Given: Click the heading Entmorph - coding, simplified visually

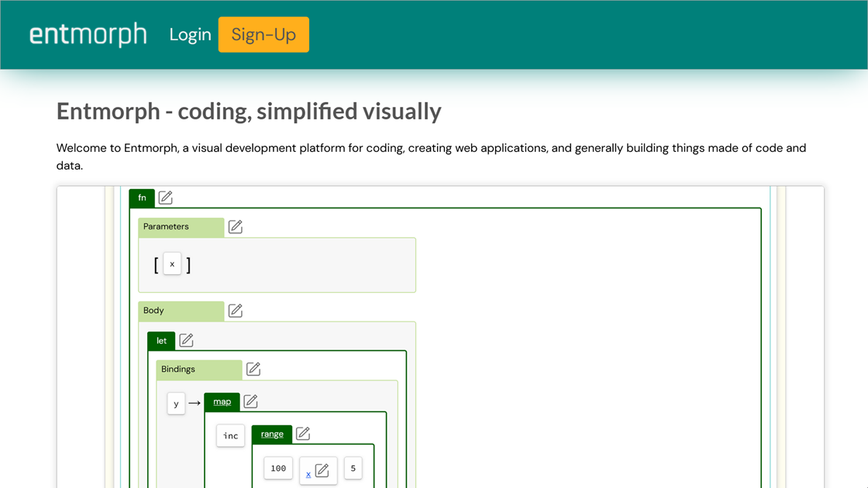Looking at the screenshot, I should (249, 112).
